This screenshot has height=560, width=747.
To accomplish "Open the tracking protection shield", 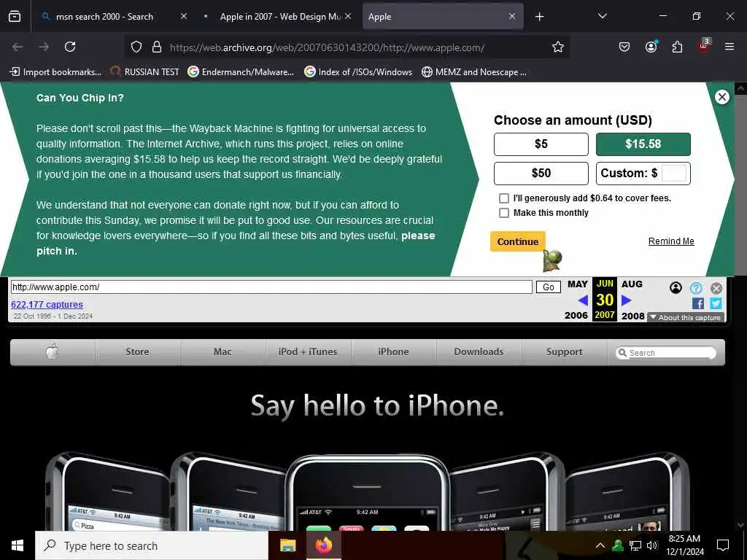I will [136, 47].
